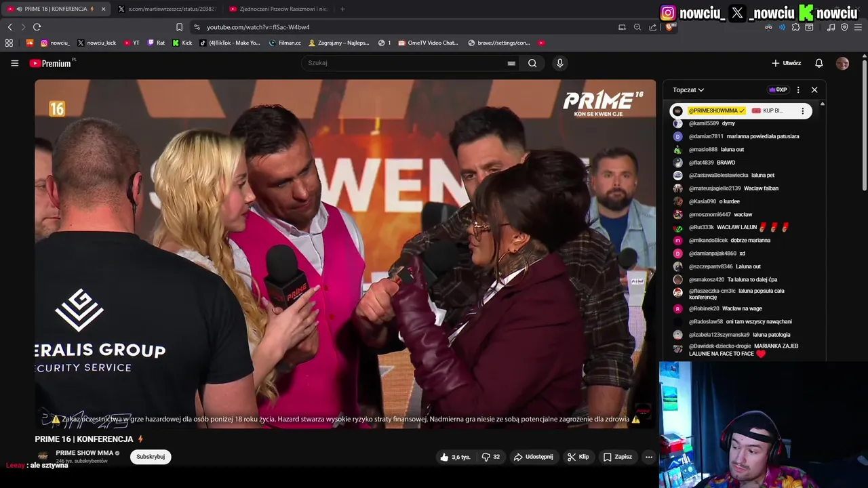
Task: Open the 0XP points badge in chat
Action: 778,89
